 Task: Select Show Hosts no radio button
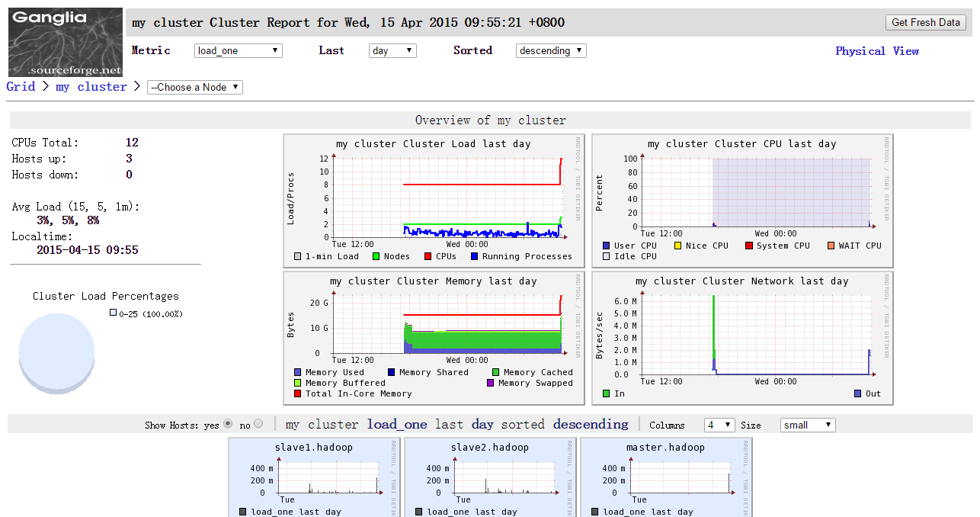tap(258, 424)
